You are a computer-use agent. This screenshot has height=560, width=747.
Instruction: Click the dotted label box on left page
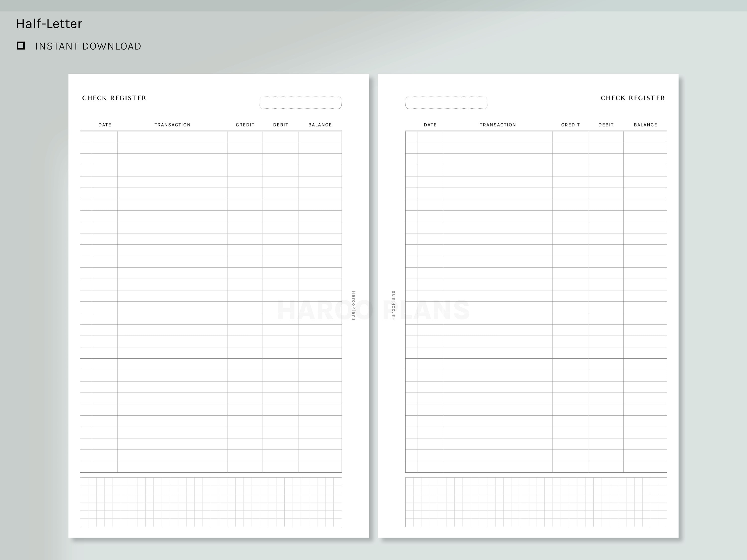pos(301,102)
